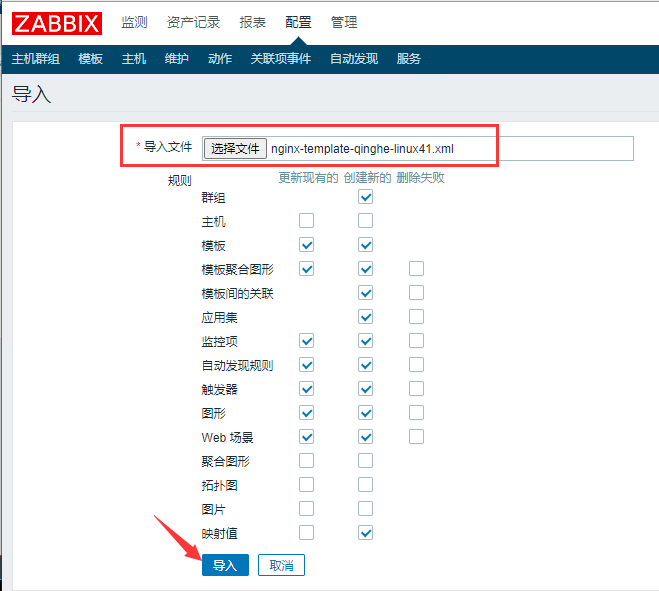Enable 自动发现规则 delete missing checkbox
This screenshot has height=591, width=659.
click(x=416, y=364)
